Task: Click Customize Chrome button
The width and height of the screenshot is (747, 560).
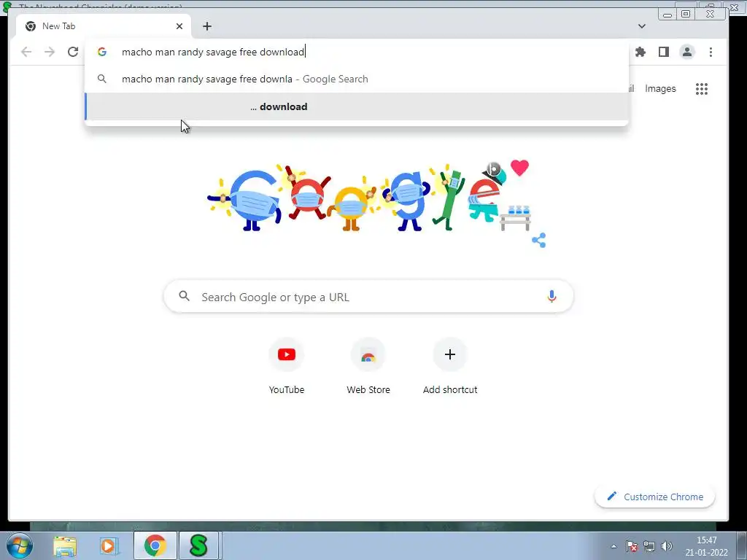Action: (x=654, y=497)
